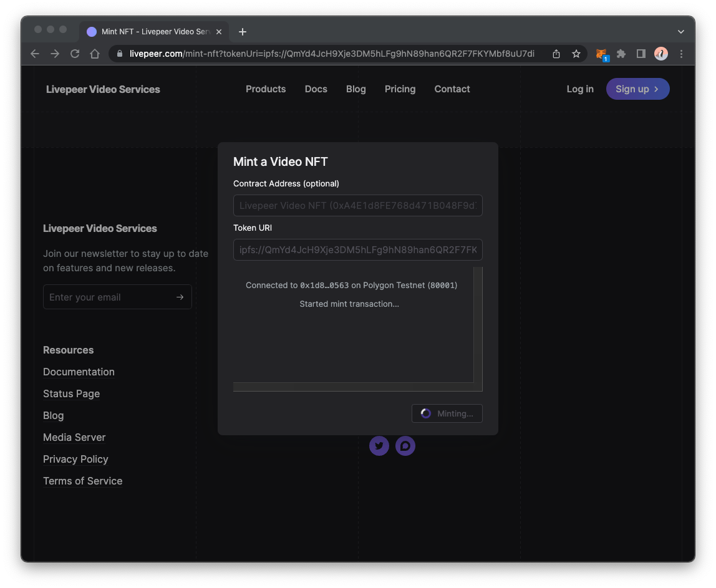Click the browser share icon

[556, 54]
